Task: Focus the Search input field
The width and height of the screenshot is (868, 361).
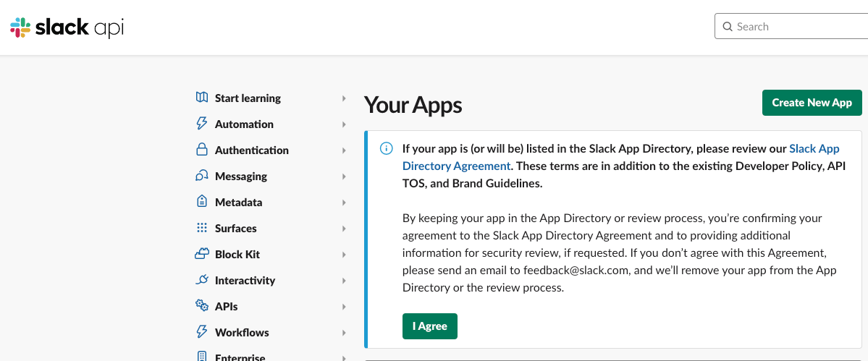Action: [791, 27]
